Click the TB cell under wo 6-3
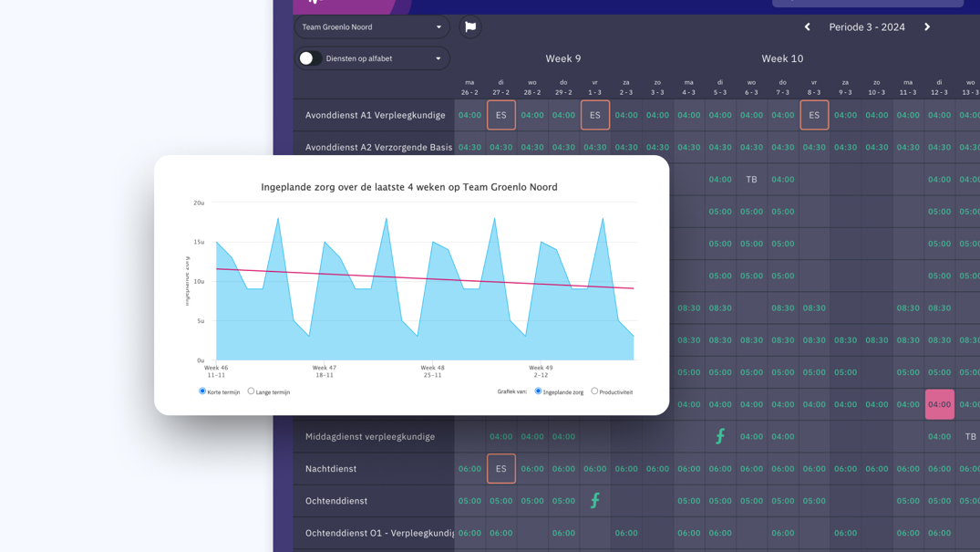 point(751,180)
